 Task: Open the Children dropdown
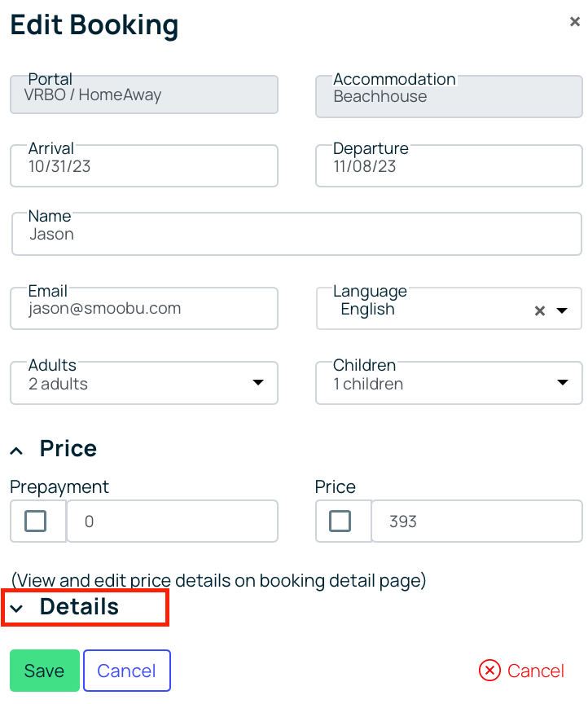(449, 383)
